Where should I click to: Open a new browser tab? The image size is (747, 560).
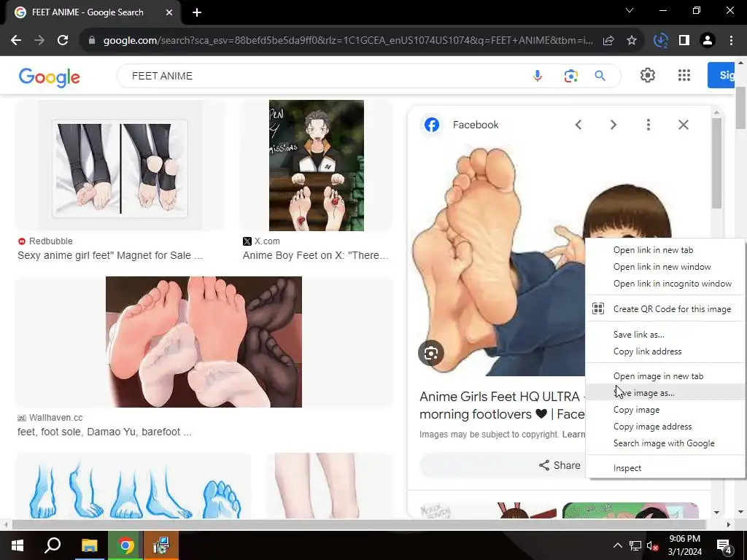(x=197, y=12)
